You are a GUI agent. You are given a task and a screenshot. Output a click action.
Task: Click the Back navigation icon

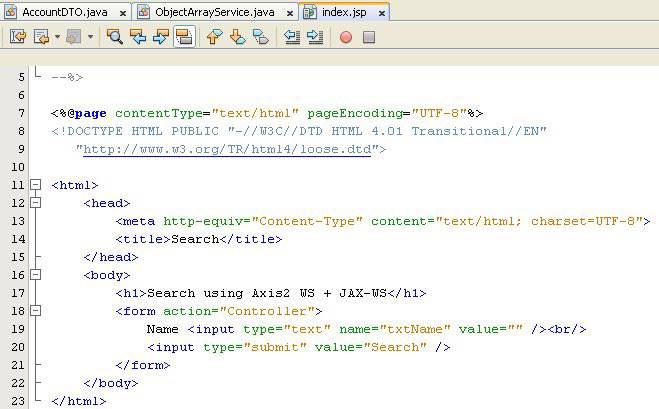41,37
